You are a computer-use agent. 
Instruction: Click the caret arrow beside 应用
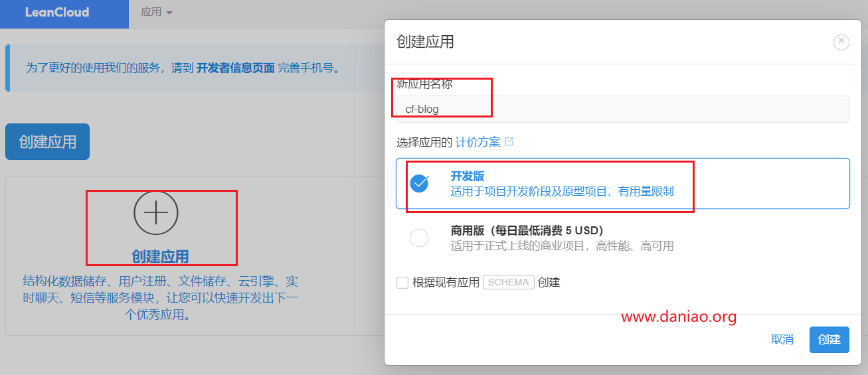(169, 13)
